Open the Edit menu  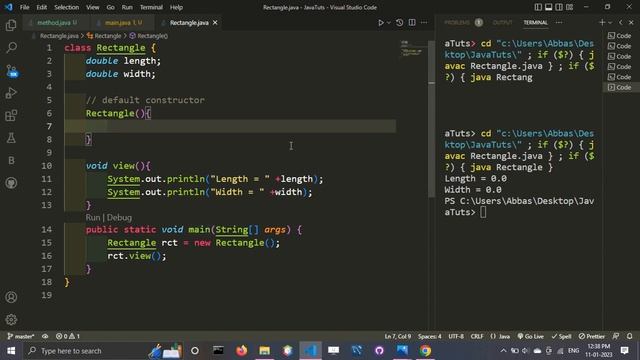coord(41,7)
